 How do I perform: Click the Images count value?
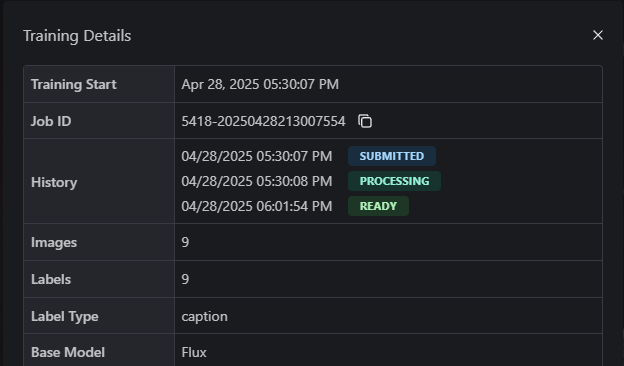pos(185,242)
